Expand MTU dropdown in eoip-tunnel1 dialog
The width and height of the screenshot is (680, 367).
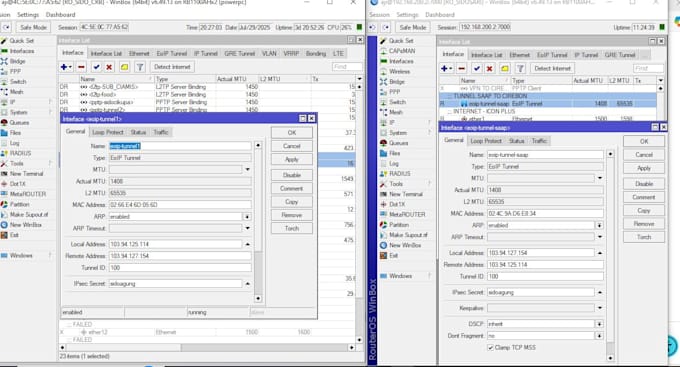[x=248, y=169]
